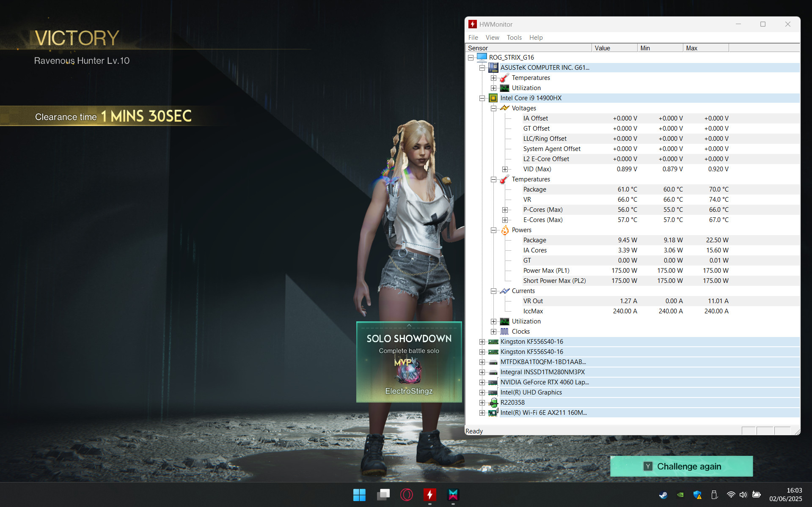Open the Windows Start menu
This screenshot has width=812, height=507.
point(359,495)
